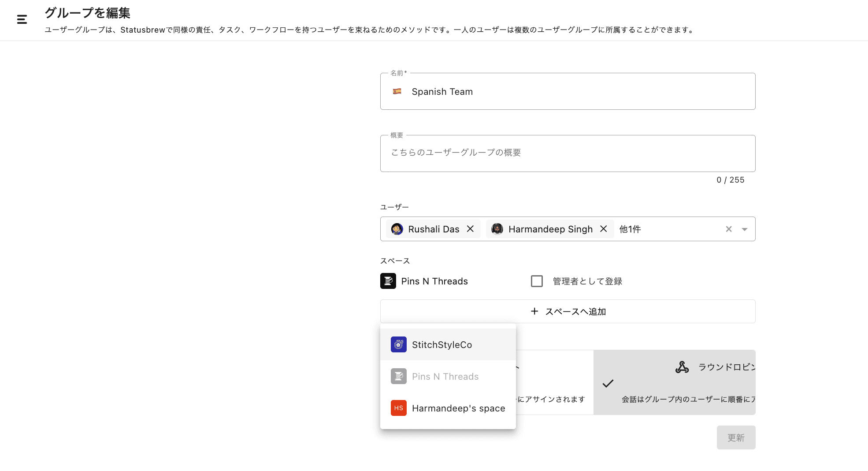This screenshot has width=868, height=471.
Task: Click Rushali Das avatar
Action: [x=397, y=229]
